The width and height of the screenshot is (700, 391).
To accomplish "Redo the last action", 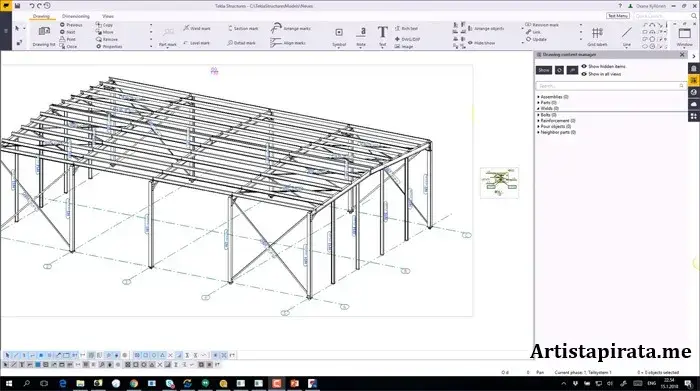I will click(x=39, y=6).
